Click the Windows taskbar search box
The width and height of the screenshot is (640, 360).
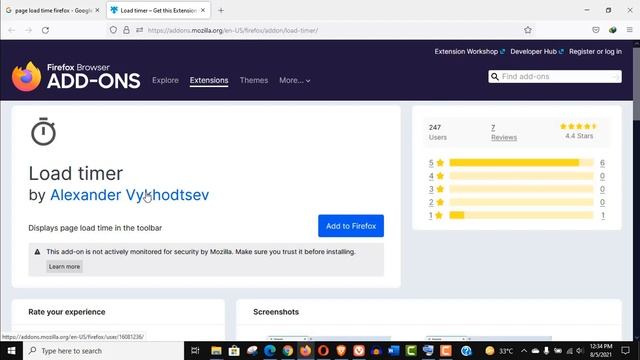(103, 351)
